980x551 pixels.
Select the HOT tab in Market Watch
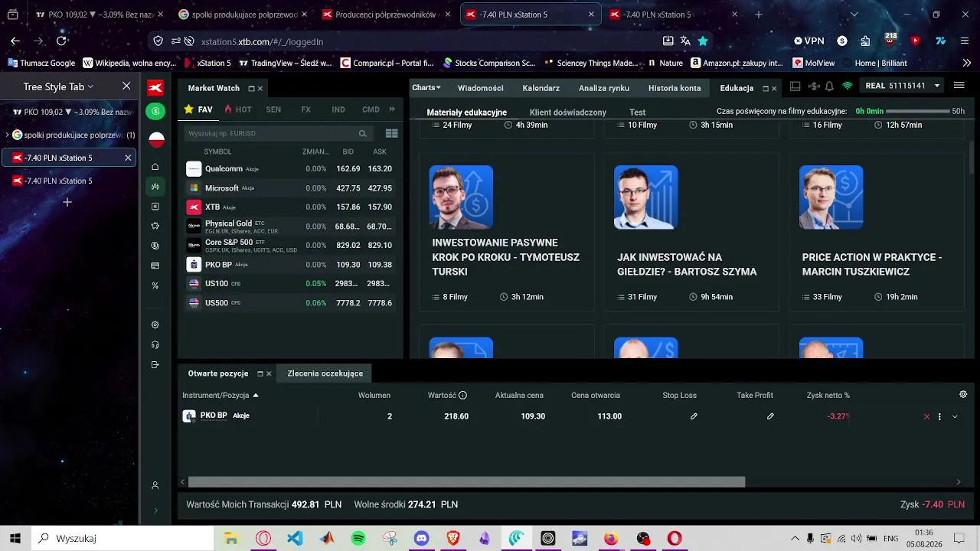(238, 109)
